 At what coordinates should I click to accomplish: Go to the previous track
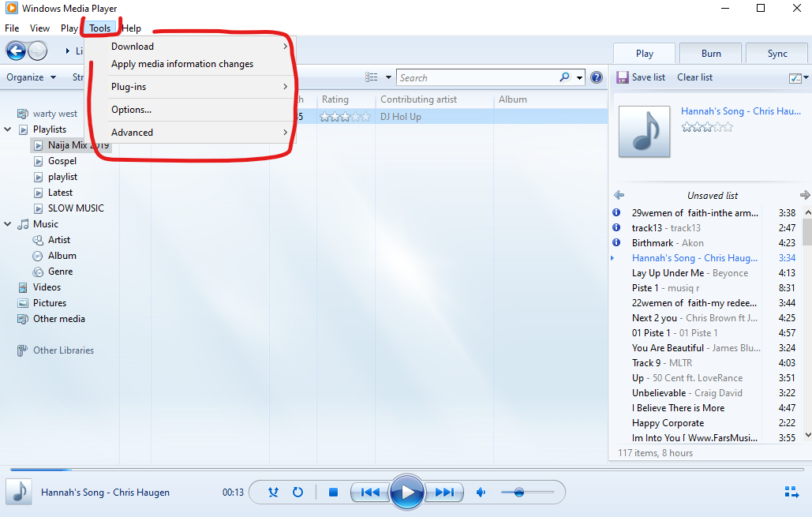click(x=370, y=492)
